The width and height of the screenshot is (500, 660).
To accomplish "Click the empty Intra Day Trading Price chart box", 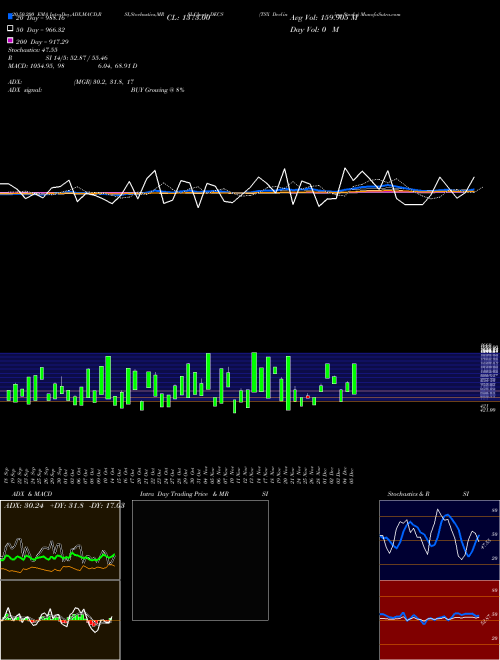I will [x=200, y=560].
